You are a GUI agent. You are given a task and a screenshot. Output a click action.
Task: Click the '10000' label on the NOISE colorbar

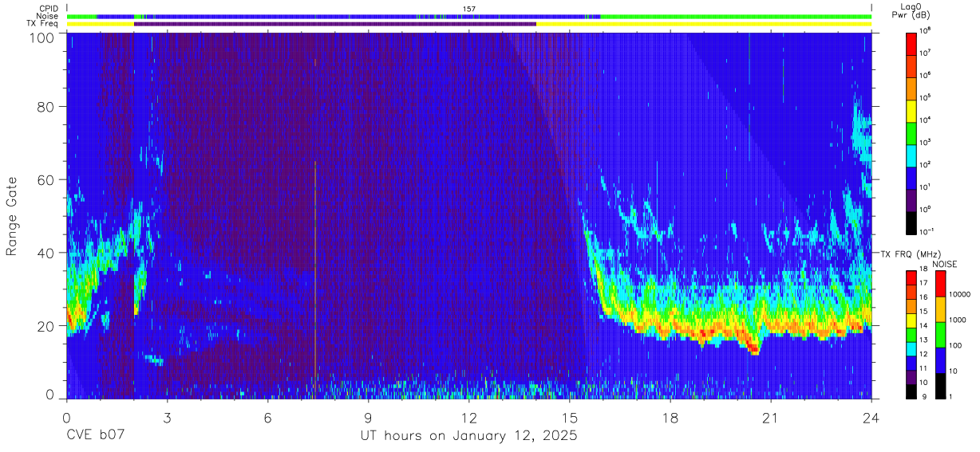point(962,294)
